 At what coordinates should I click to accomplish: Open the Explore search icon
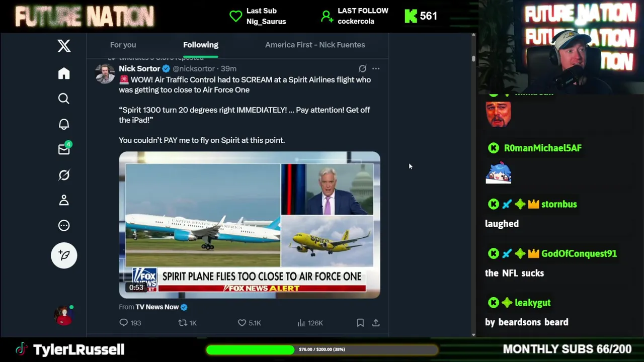coord(64,99)
